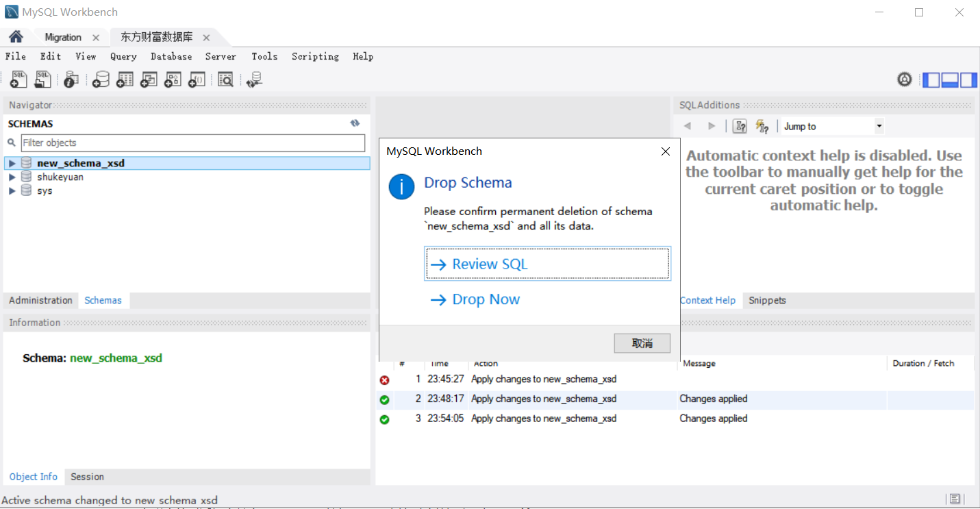Click the sys database icon
The height and width of the screenshot is (509, 980).
click(x=26, y=190)
